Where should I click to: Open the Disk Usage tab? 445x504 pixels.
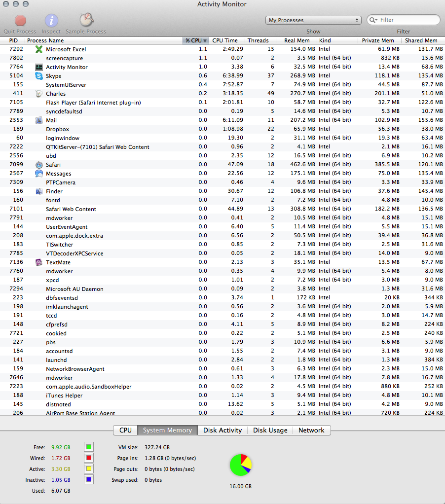tap(270, 431)
